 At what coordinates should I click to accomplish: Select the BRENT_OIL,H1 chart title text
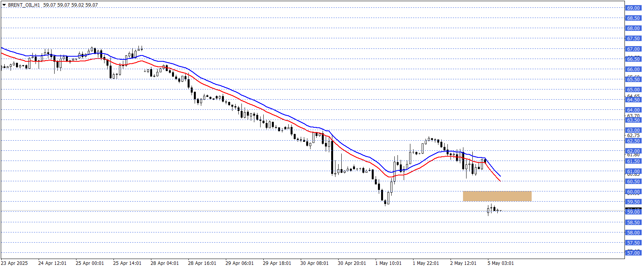click(x=24, y=5)
